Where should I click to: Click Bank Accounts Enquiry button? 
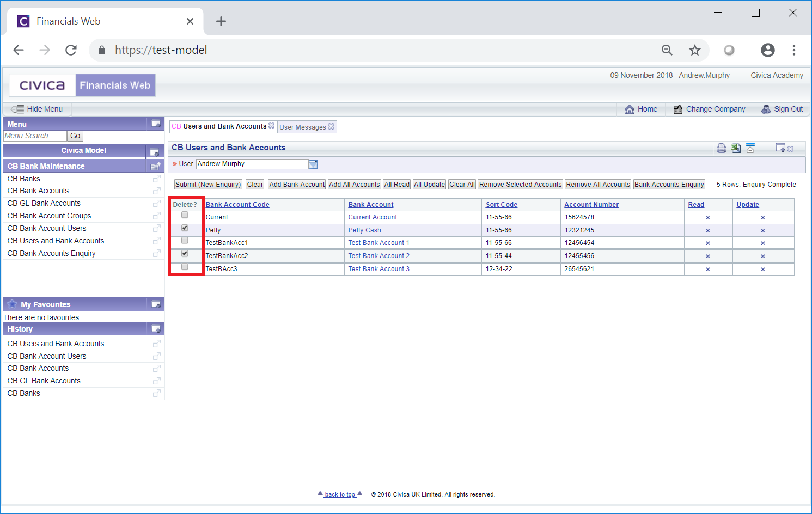pos(669,185)
